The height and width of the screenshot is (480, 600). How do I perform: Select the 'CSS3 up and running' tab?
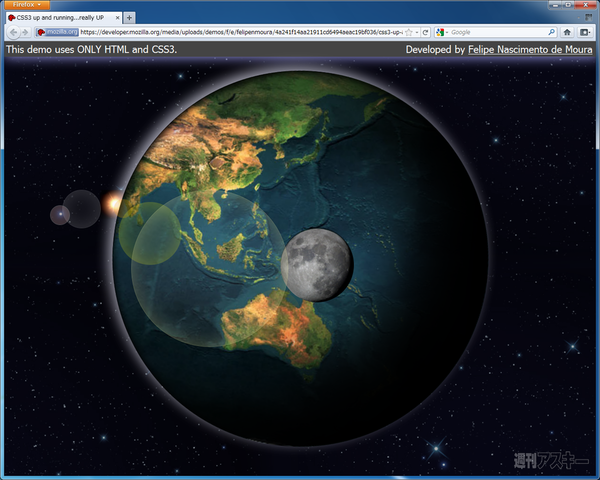pyautogui.click(x=64, y=18)
